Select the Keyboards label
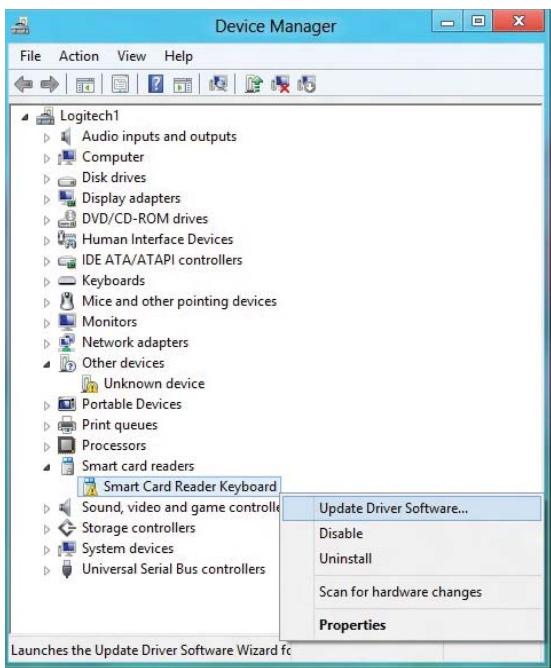The width and height of the screenshot is (551, 668). tap(113, 280)
